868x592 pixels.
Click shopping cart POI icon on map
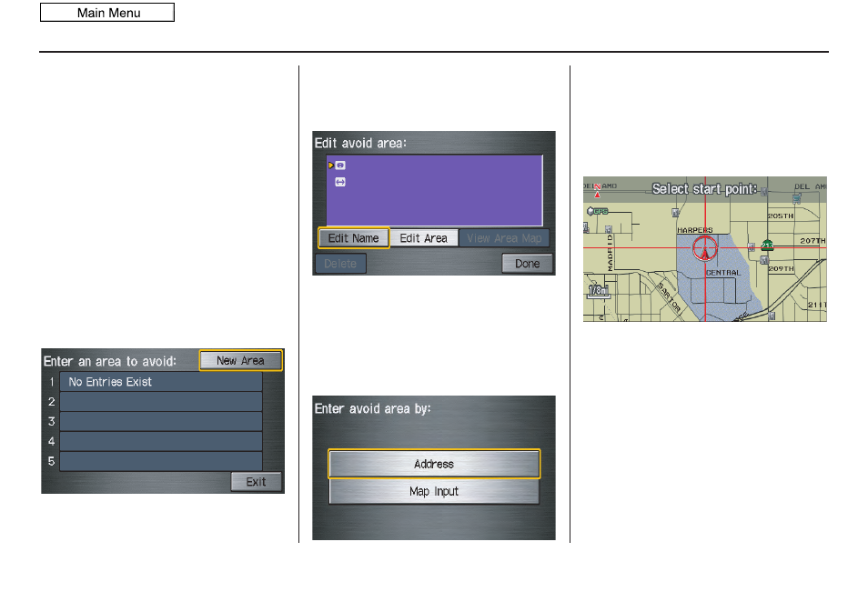point(797,199)
